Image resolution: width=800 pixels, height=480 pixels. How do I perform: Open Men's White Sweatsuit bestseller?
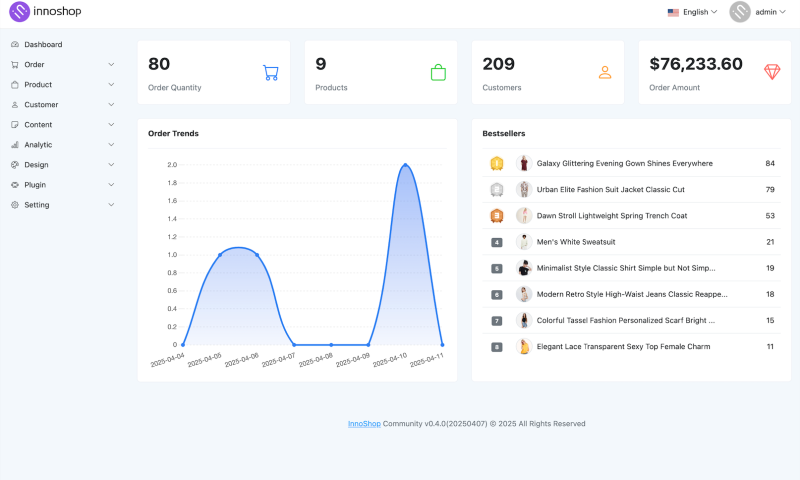(x=576, y=242)
